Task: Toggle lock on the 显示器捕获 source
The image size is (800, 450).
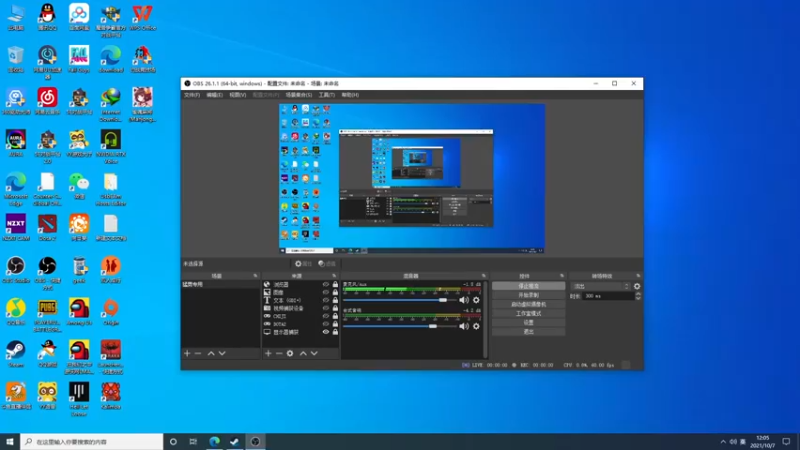Action: [335, 332]
